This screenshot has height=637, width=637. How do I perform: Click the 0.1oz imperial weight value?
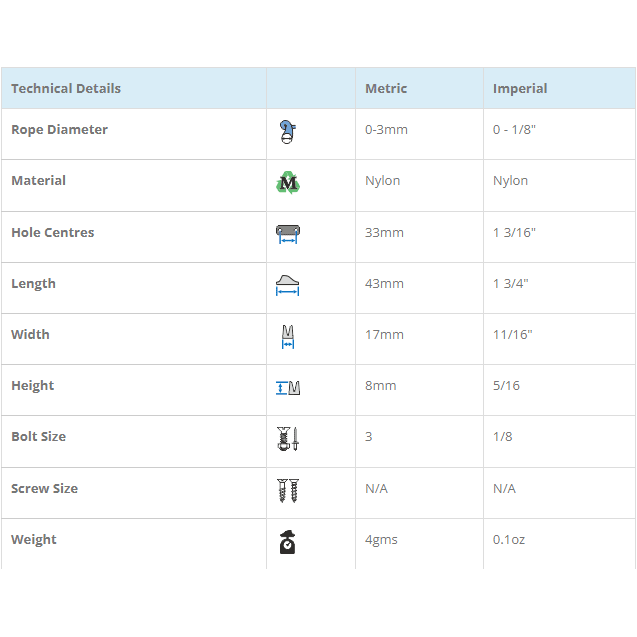509,540
